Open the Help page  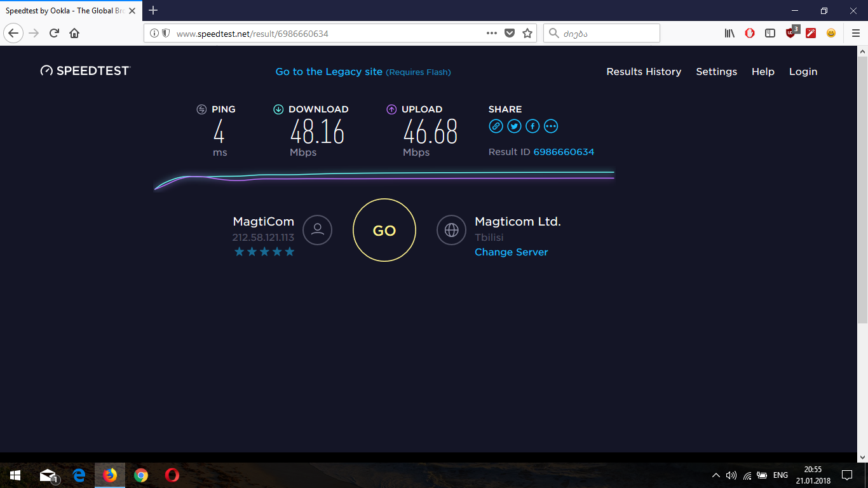coord(763,72)
